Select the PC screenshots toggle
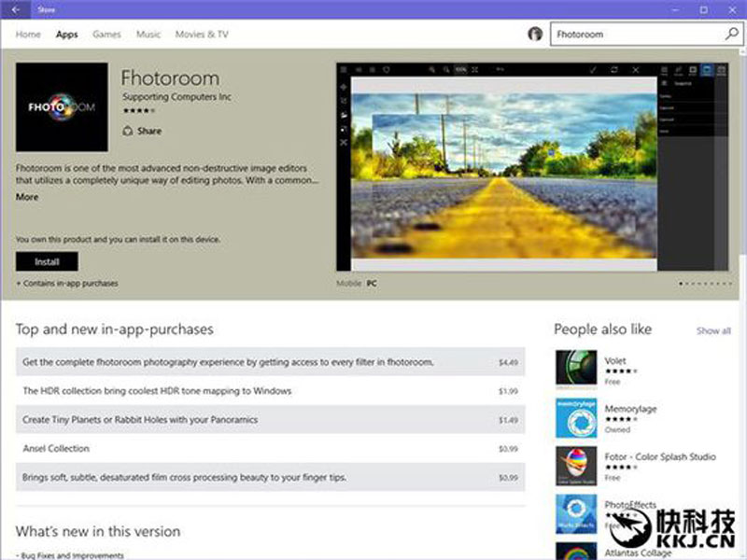The height and width of the screenshot is (560, 747). click(372, 284)
